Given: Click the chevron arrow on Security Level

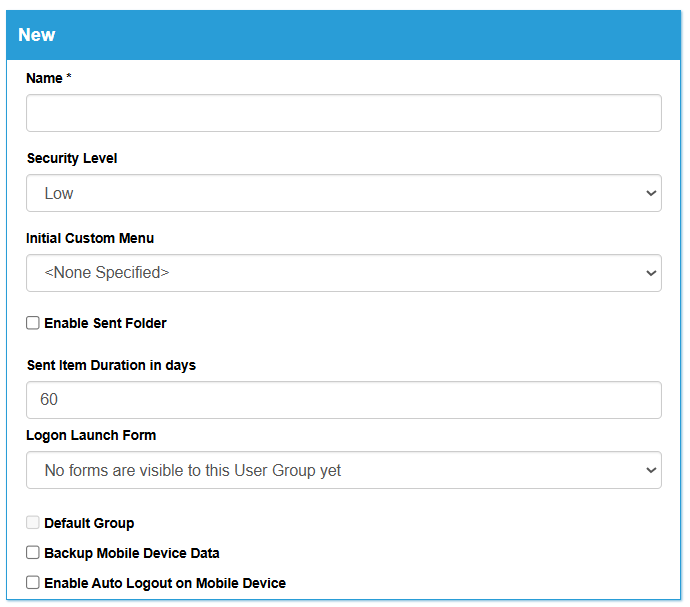Looking at the screenshot, I should tap(651, 193).
